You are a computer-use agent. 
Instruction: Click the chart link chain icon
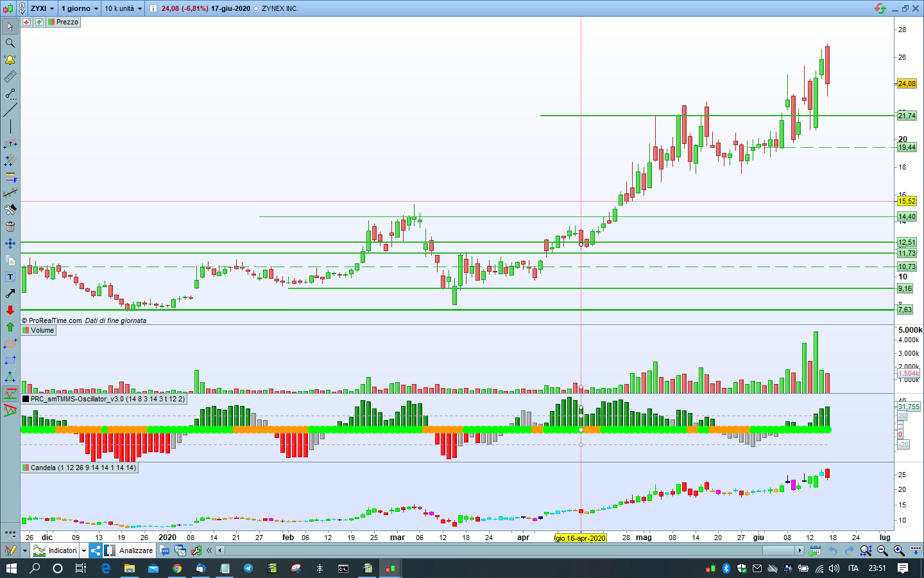point(22,8)
